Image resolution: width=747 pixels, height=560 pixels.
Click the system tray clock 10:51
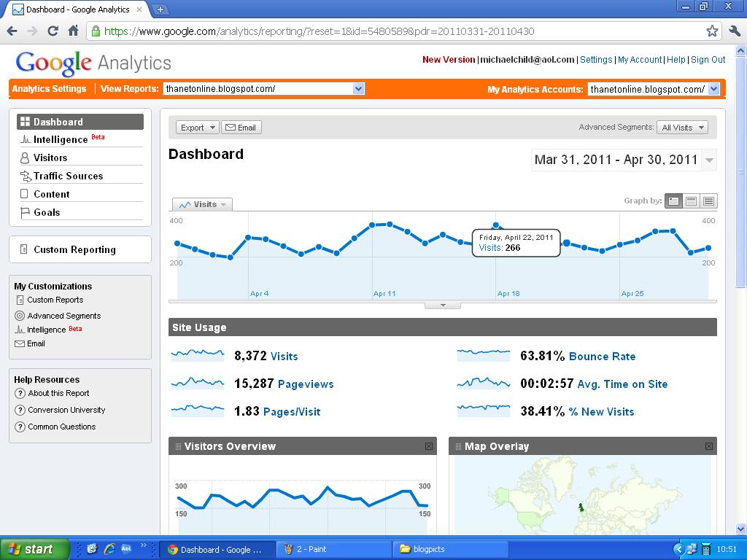[x=727, y=549]
